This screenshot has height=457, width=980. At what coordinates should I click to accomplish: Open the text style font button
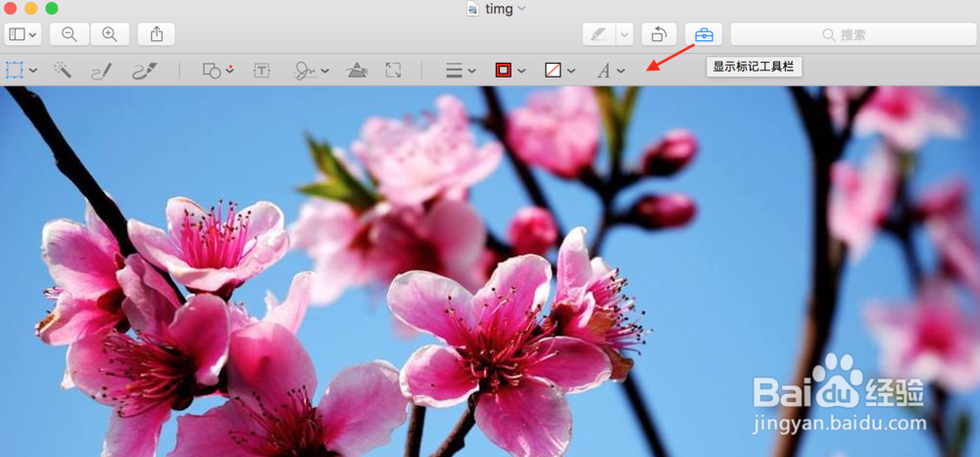(603, 71)
